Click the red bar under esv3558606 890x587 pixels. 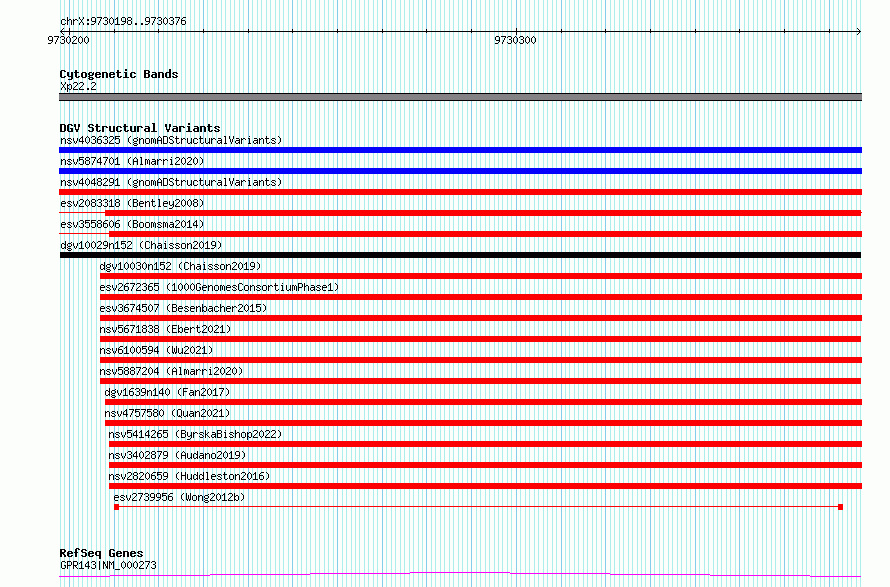[x=485, y=234]
